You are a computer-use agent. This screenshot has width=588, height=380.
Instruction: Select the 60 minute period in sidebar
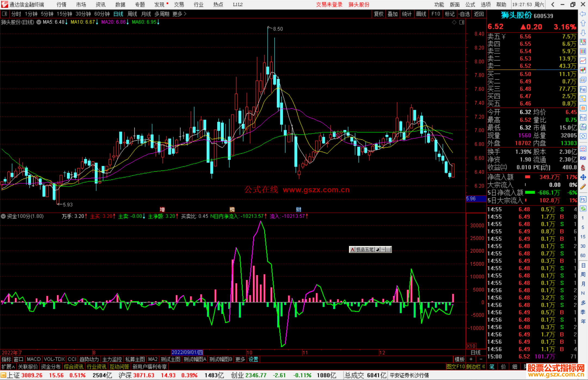click(583, 256)
